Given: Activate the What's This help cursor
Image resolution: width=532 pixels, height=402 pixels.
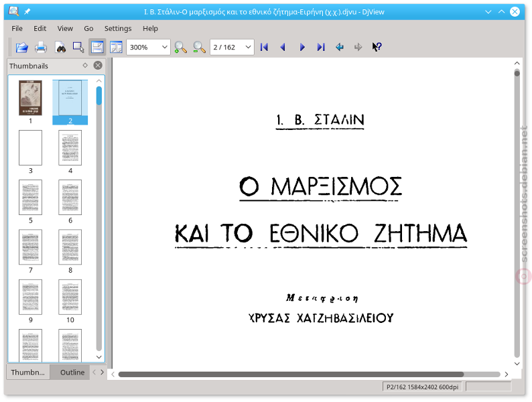Looking at the screenshot, I should [377, 47].
